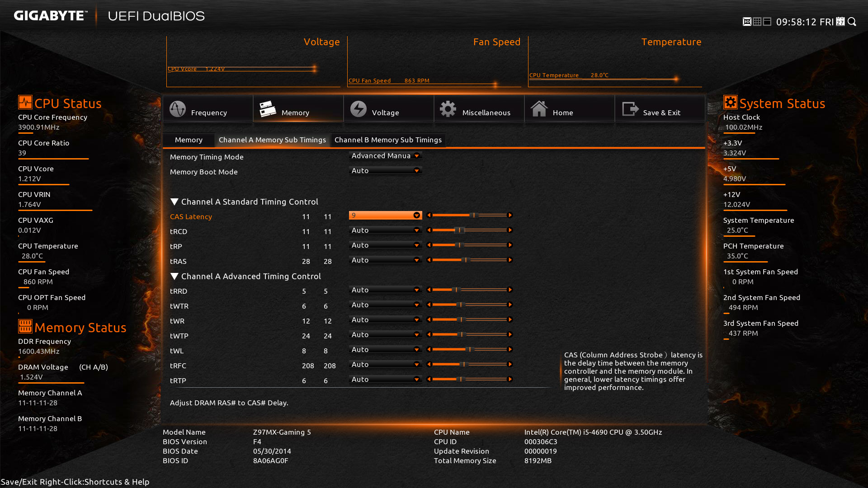Screen dimensions: 868x488
Task: Select the classic window layout icon
Action: pos(767,22)
